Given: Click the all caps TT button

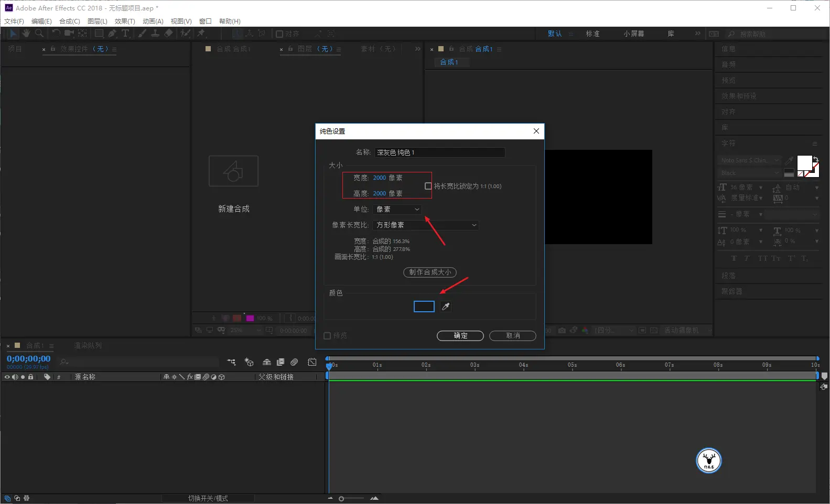Looking at the screenshot, I should click(x=762, y=258).
